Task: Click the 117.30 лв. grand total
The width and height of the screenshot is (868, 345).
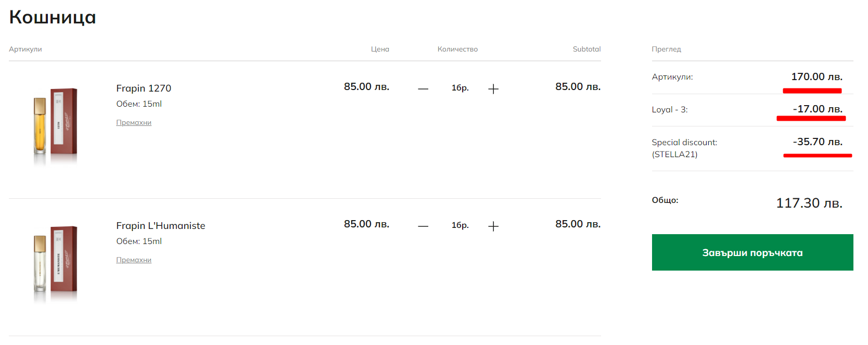Action: (809, 203)
